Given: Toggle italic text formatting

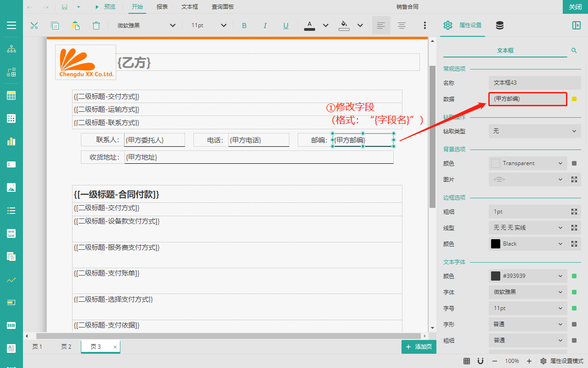Looking at the screenshot, I should (265, 26).
